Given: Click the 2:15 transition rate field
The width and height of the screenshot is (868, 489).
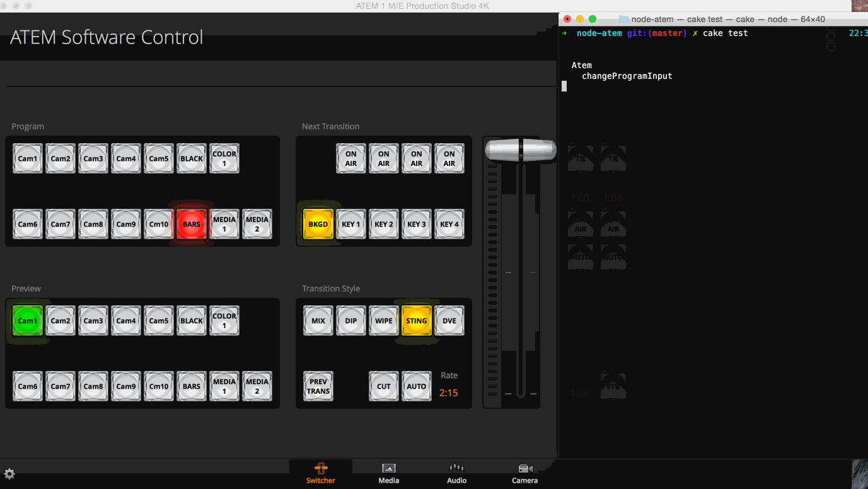Looking at the screenshot, I should click(449, 393).
